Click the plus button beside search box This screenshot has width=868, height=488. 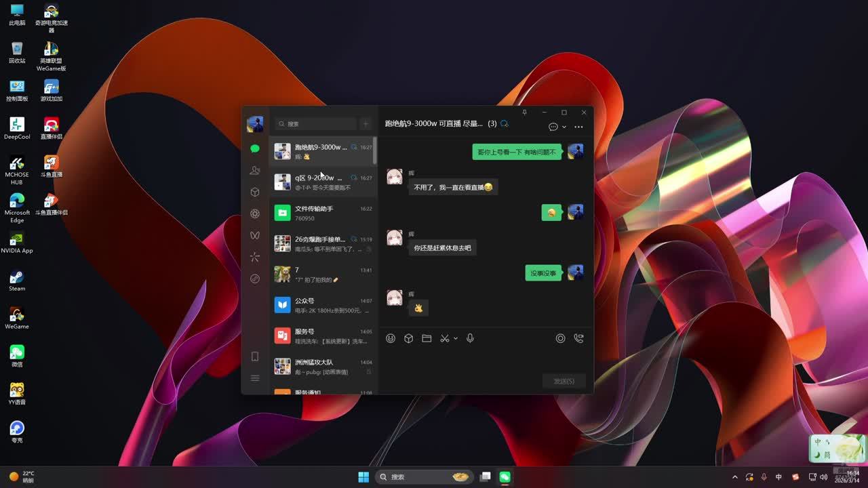[x=366, y=124]
